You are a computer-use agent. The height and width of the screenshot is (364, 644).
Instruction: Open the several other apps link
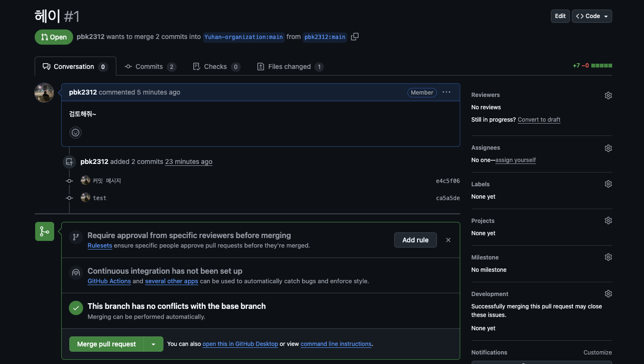(171, 281)
